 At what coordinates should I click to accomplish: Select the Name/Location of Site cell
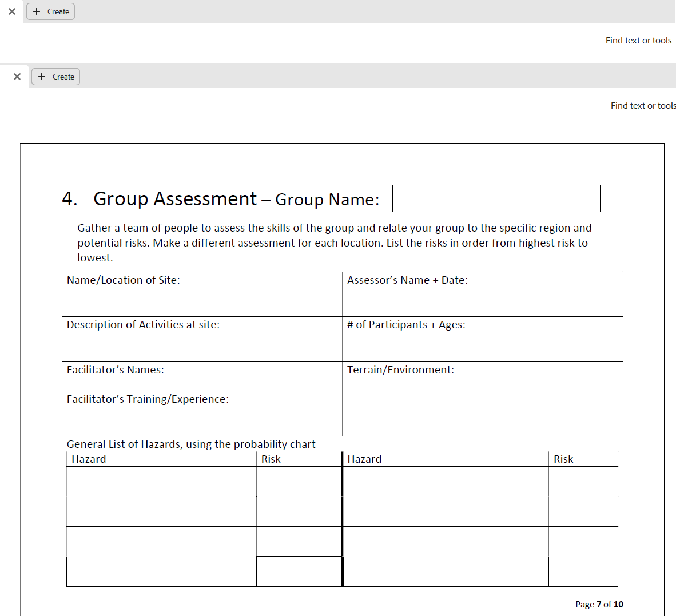pos(202,295)
